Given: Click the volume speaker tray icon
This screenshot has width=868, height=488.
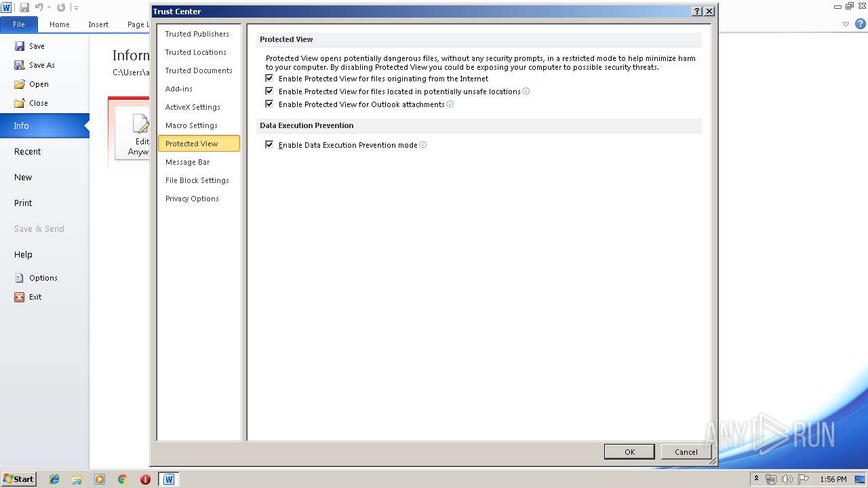Looking at the screenshot, I should (787, 479).
